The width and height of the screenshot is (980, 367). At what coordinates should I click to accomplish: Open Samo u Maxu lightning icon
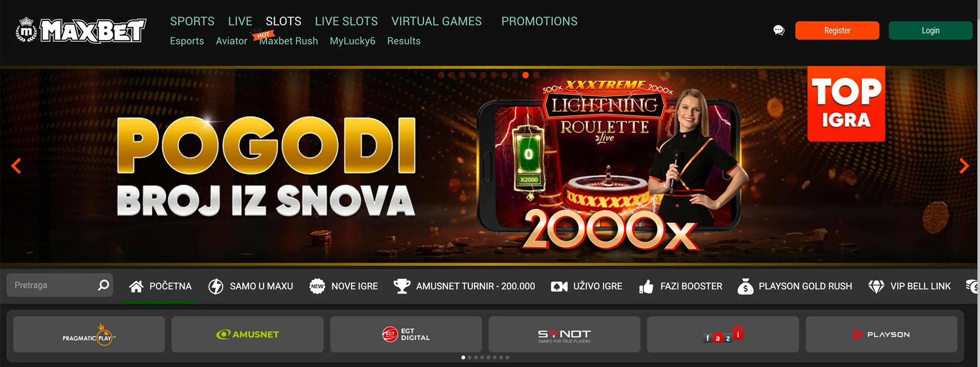[216, 286]
